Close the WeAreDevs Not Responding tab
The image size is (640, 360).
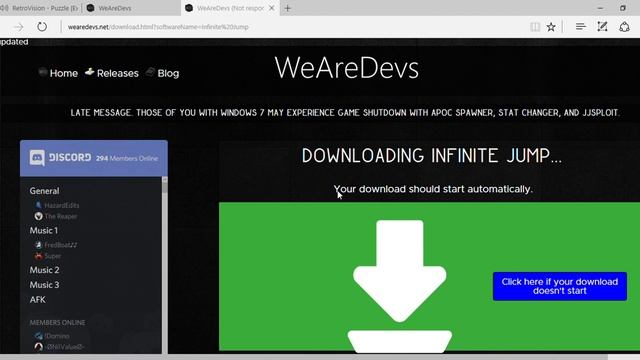[271, 8]
